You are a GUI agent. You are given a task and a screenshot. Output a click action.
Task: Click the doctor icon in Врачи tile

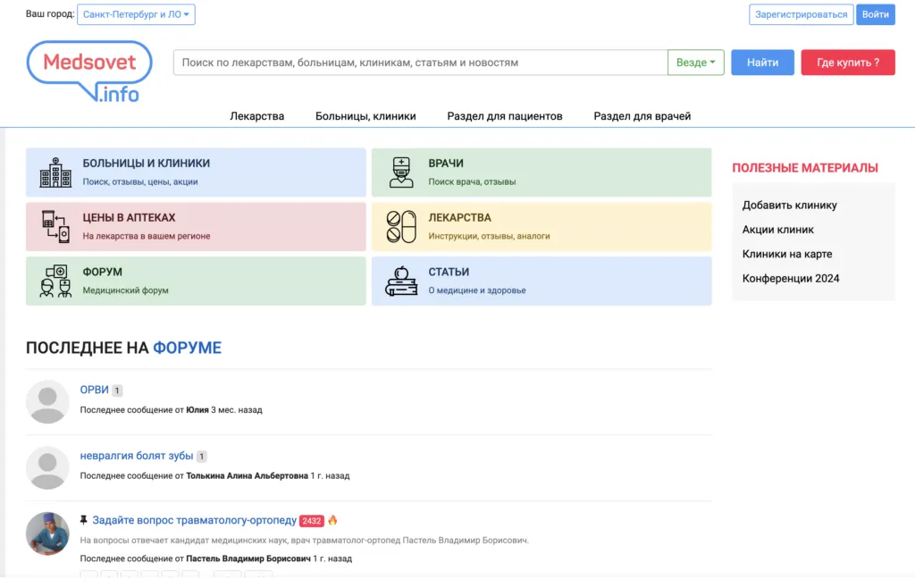click(401, 172)
